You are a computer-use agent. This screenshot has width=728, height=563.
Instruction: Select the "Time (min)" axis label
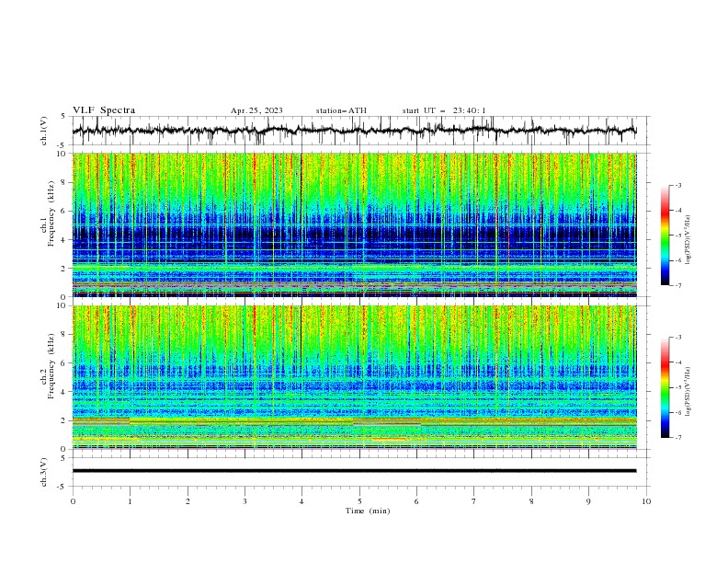coord(368,511)
